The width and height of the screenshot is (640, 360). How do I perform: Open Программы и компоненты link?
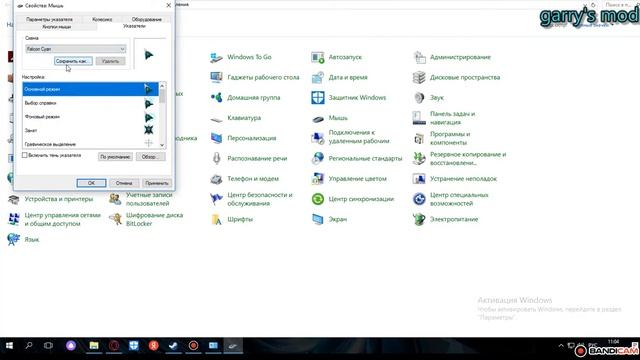click(x=450, y=138)
